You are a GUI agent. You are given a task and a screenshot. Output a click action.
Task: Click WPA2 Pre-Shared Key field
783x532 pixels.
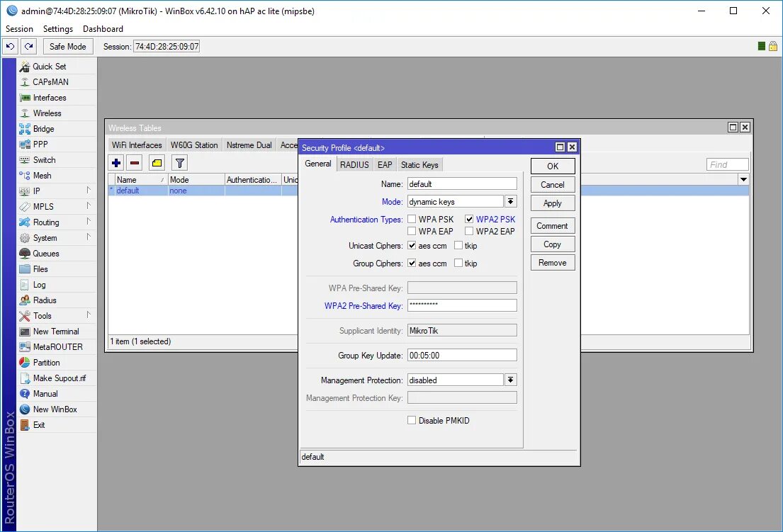(462, 305)
